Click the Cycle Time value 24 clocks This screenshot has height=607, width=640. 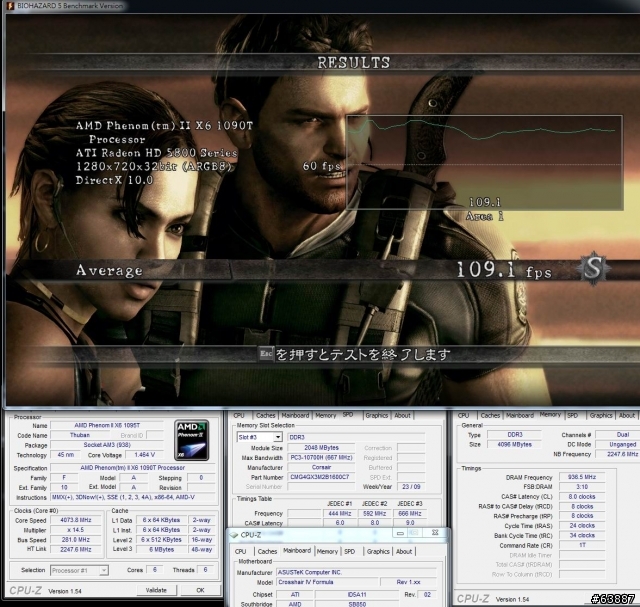[582, 526]
